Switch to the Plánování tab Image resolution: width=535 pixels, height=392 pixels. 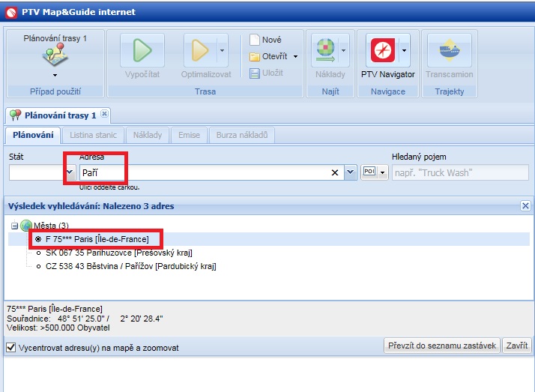tap(33, 135)
